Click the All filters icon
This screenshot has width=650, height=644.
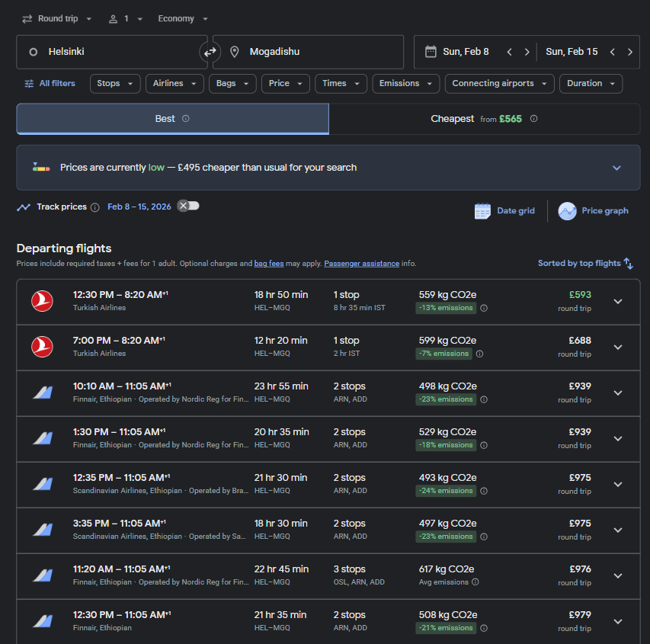point(29,84)
